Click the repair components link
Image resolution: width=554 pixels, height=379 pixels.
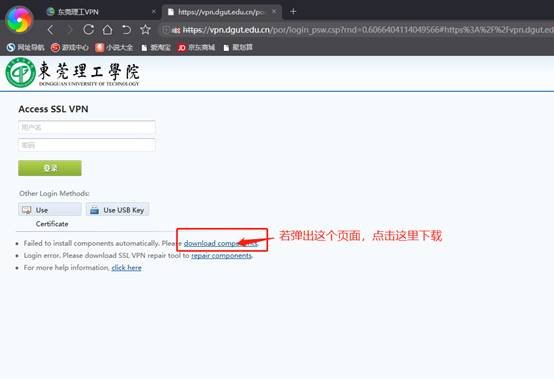[x=222, y=255]
